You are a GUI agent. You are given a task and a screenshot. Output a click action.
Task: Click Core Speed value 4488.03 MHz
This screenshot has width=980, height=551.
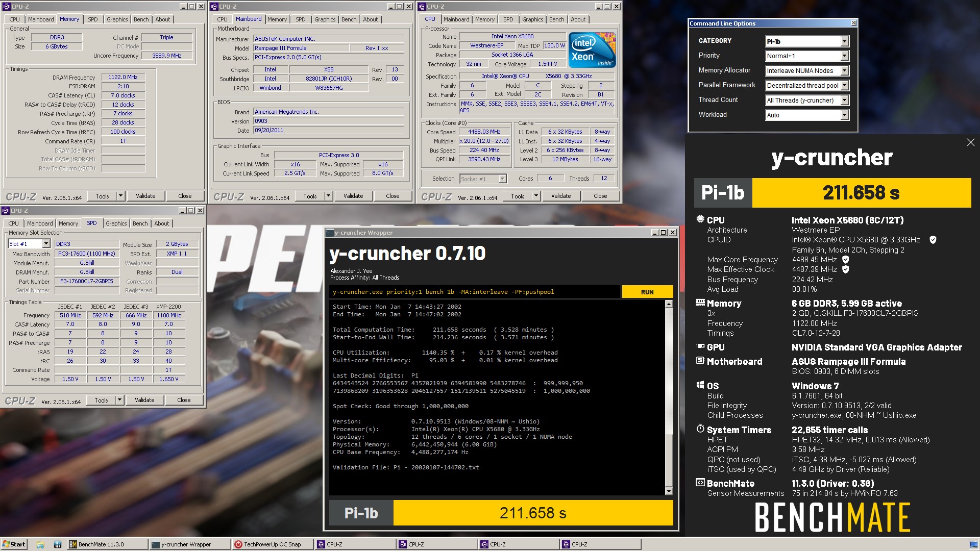(484, 132)
